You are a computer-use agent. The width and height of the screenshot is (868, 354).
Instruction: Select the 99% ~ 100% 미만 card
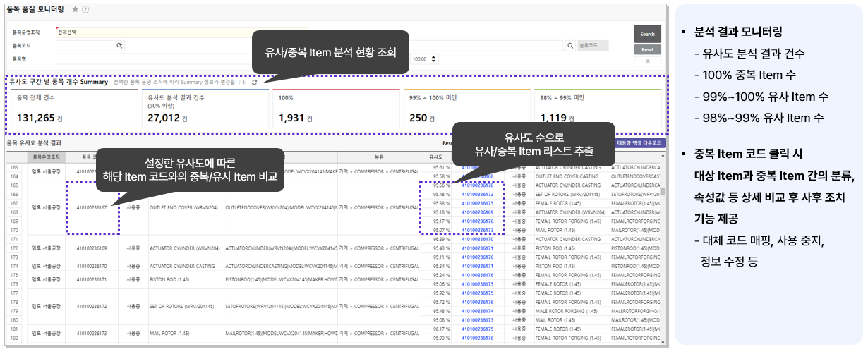[466, 108]
